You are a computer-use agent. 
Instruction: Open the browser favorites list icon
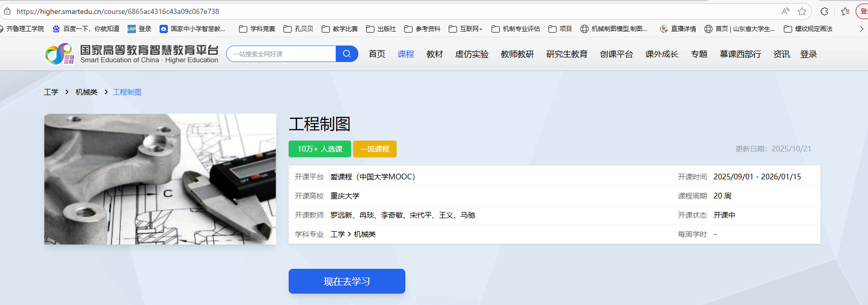tap(845, 11)
